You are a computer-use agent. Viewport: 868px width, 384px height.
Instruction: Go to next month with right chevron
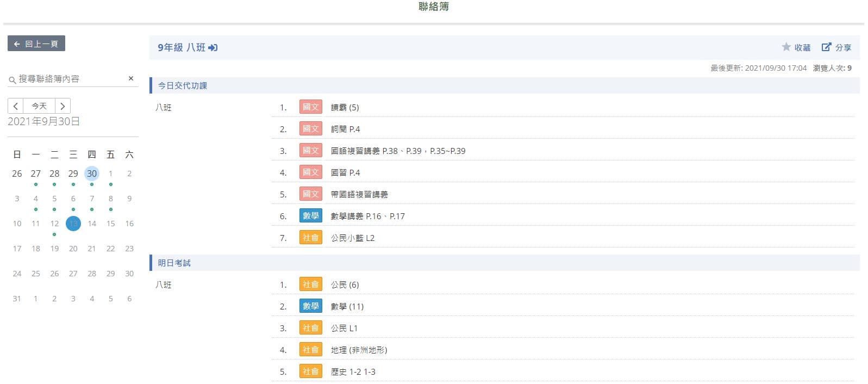63,106
